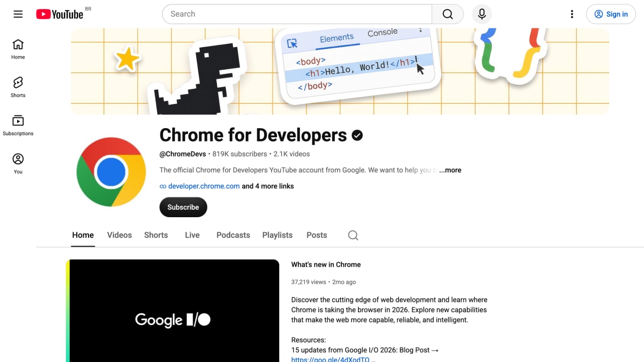Click '@ChromeDevs' handle text

coord(182,154)
